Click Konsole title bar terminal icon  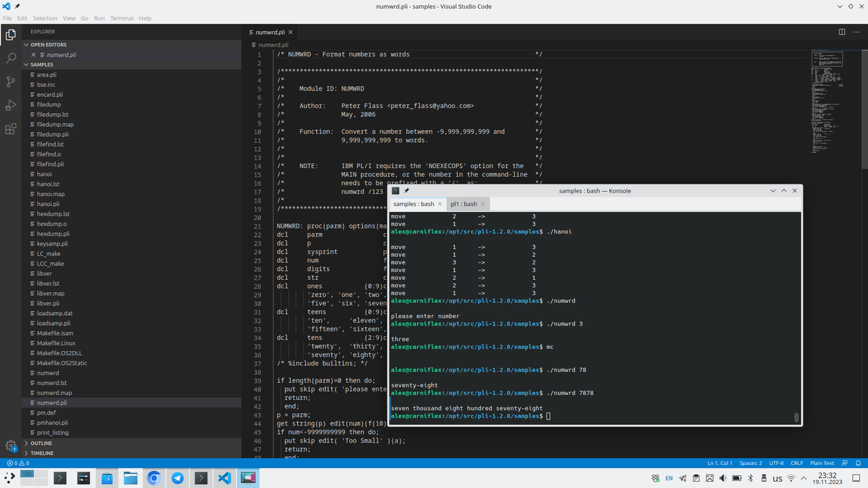(x=395, y=191)
